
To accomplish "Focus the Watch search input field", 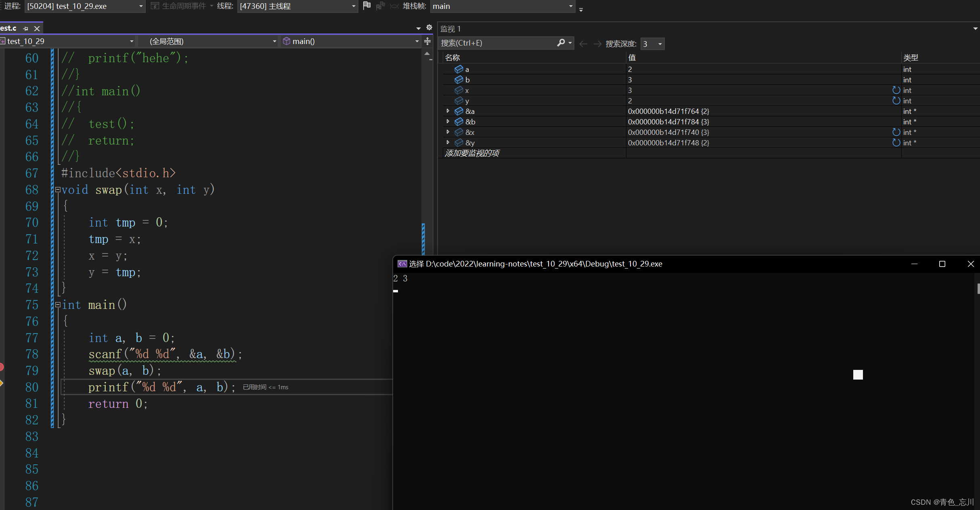I will pos(497,43).
